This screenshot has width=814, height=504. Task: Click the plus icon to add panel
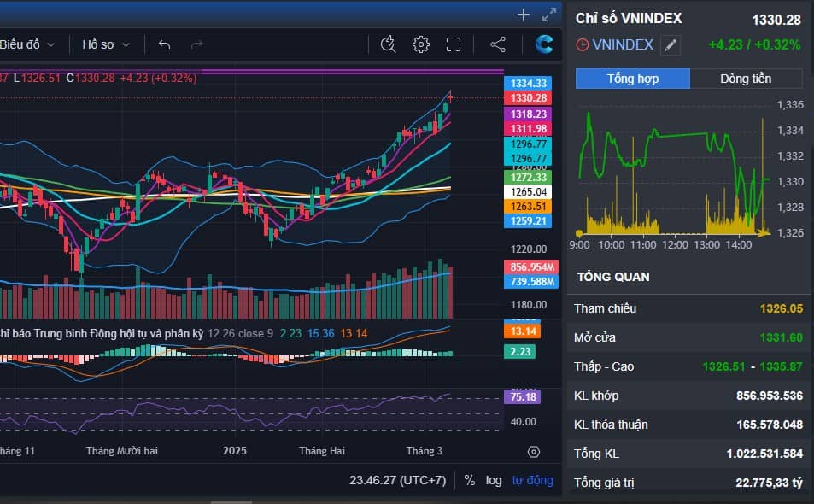(524, 15)
